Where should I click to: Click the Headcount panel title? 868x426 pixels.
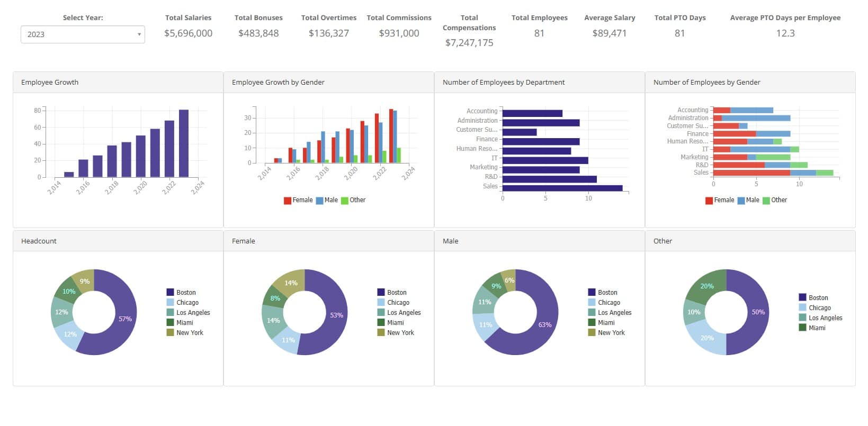point(39,241)
